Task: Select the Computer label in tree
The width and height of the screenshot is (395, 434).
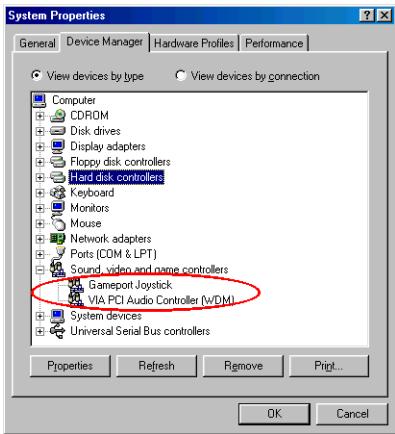Action: pyautogui.click(x=74, y=100)
